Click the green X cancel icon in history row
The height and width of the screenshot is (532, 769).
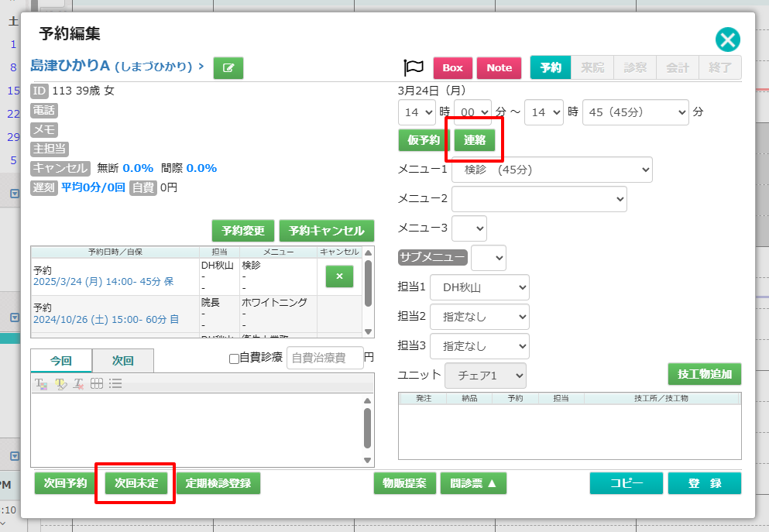[339, 276]
